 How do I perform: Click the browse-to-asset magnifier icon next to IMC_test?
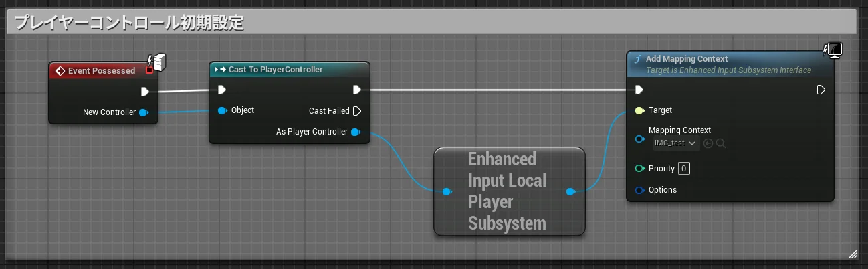click(x=721, y=143)
